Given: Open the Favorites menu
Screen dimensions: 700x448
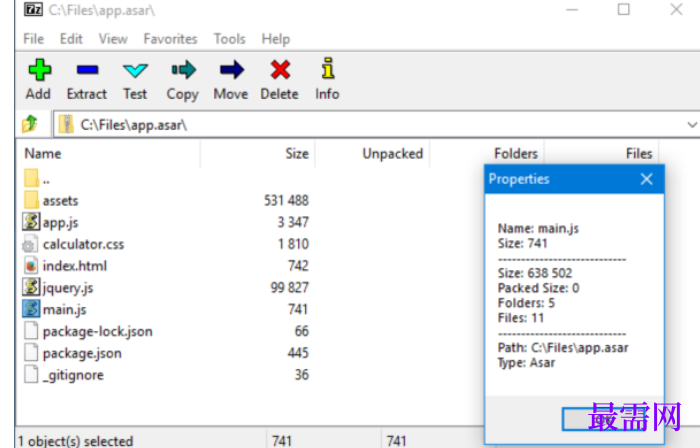Looking at the screenshot, I should click(170, 39).
